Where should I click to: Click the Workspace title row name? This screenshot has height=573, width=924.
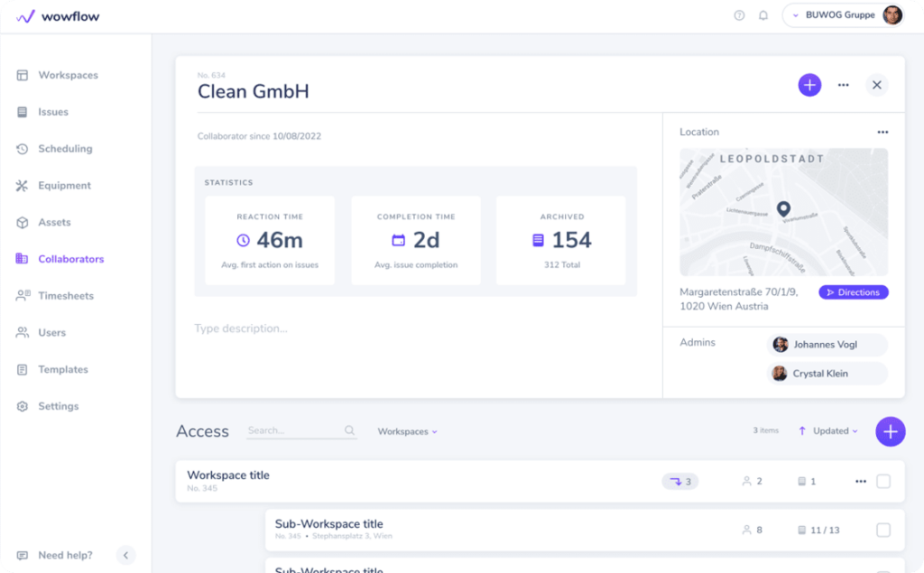tap(228, 476)
